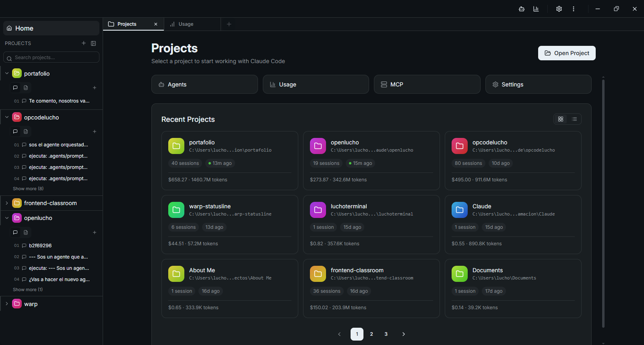
Task: Focus the Search projects field
Action: (51, 57)
